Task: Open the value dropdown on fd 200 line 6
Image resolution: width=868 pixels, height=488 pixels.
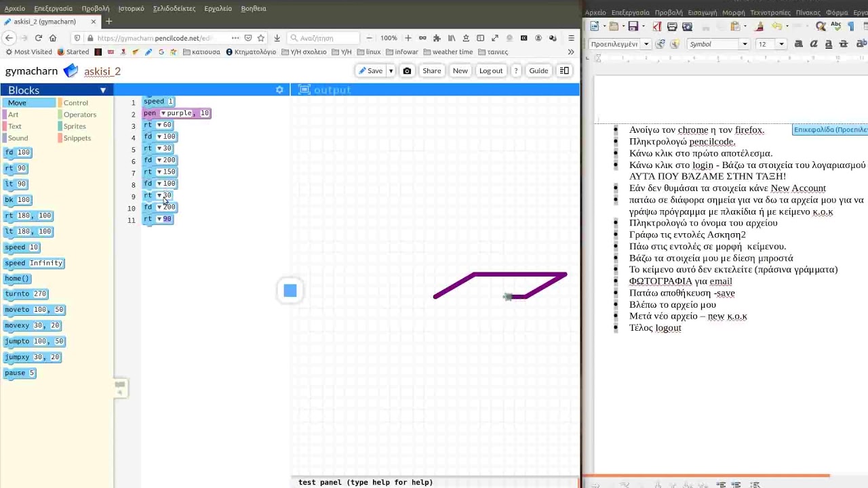Action: (159, 160)
